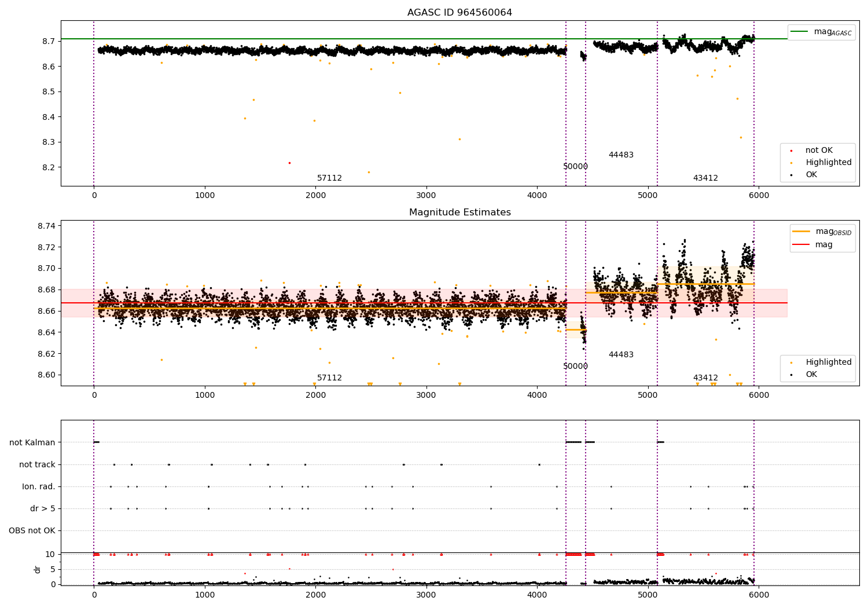
Task: Click the 8.68 y-axis tick label
Action: click(x=46, y=290)
